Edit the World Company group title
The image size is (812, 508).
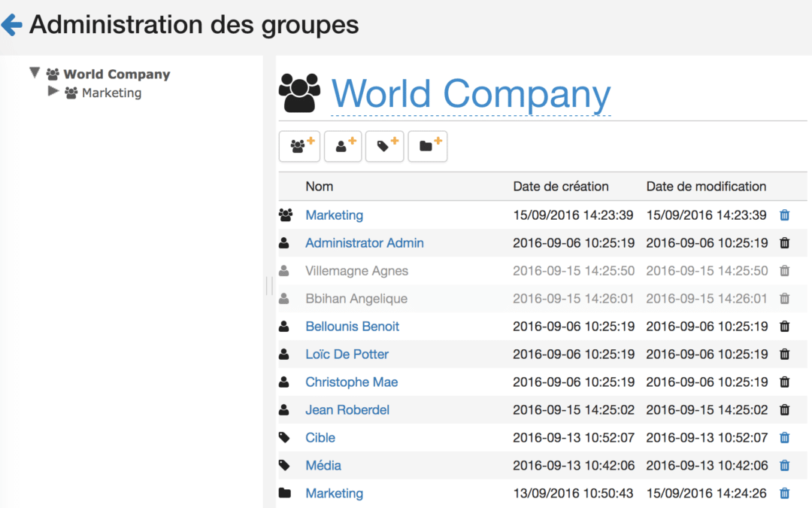click(x=471, y=95)
